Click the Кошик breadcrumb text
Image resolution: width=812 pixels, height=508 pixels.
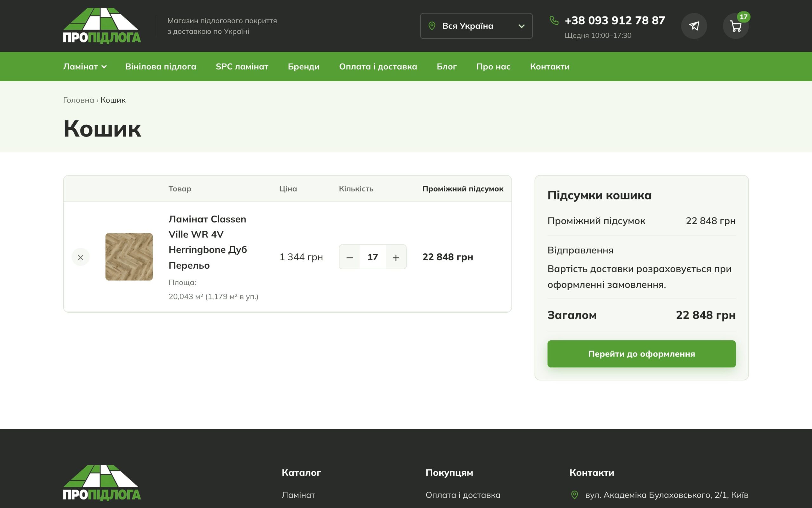pyautogui.click(x=113, y=100)
